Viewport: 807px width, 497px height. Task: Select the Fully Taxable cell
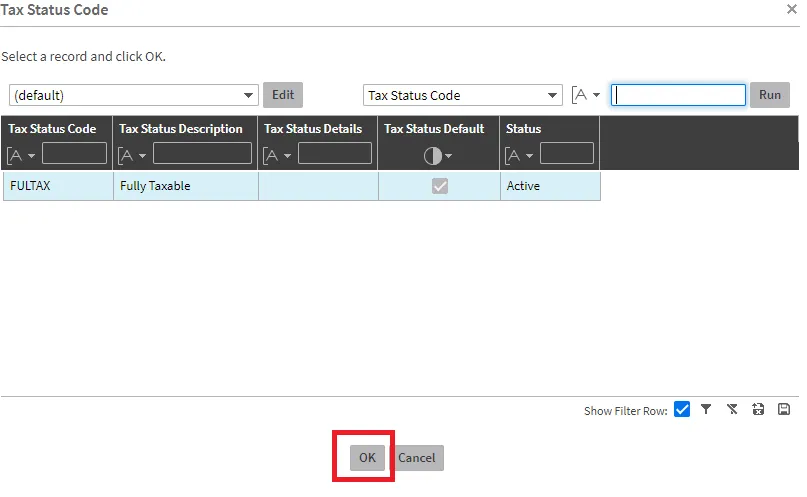(x=186, y=186)
